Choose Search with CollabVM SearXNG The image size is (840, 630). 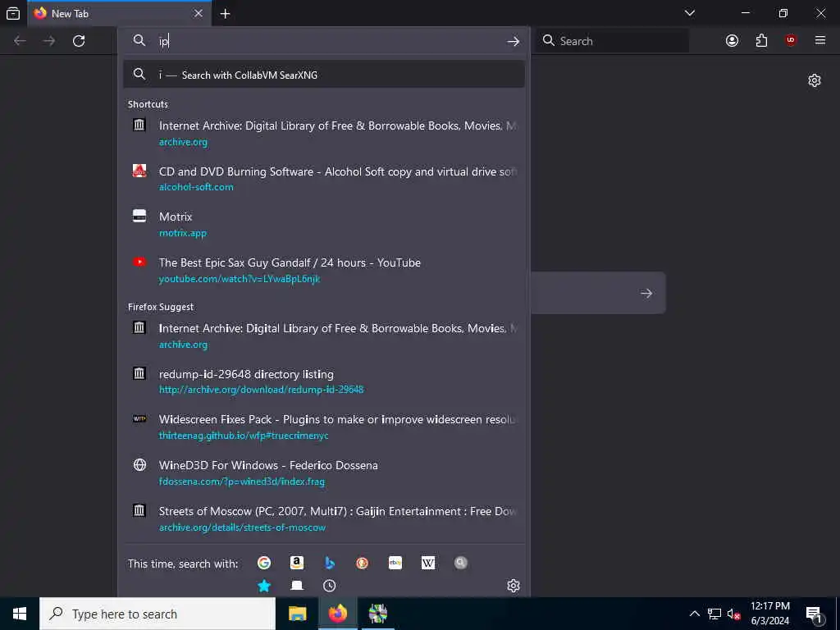[x=324, y=75]
